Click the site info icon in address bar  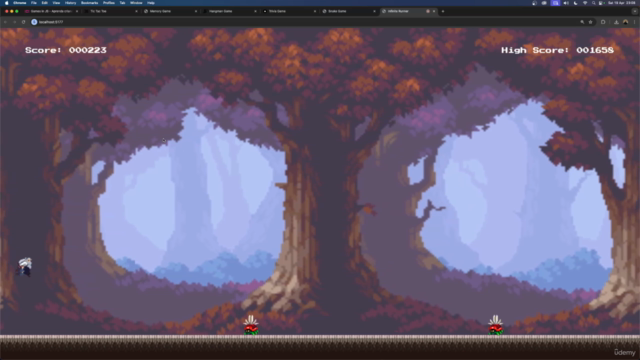click(34, 22)
